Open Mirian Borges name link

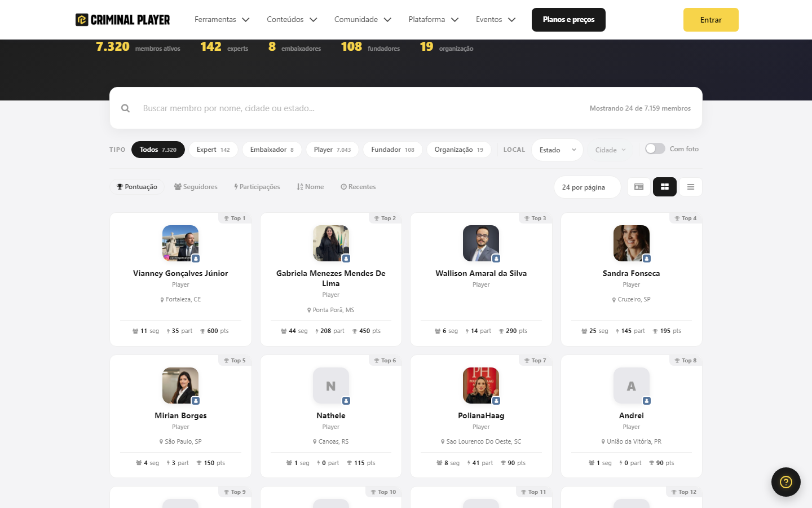180,415
